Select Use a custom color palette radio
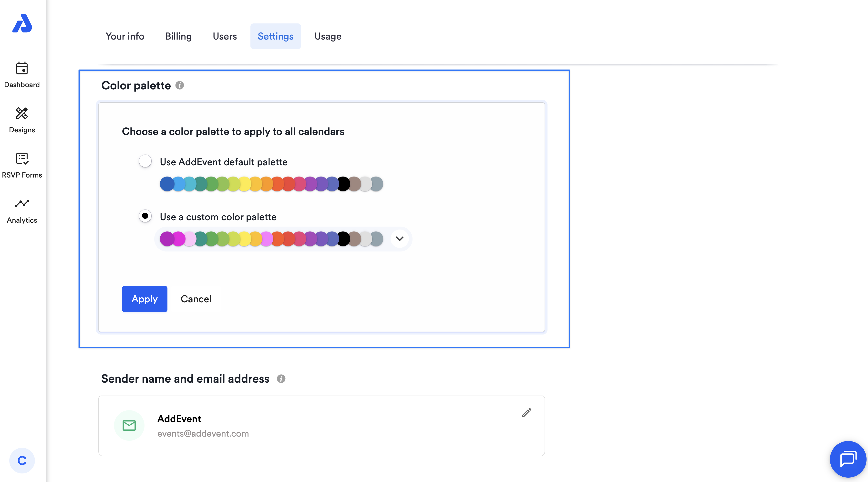 point(145,216)
